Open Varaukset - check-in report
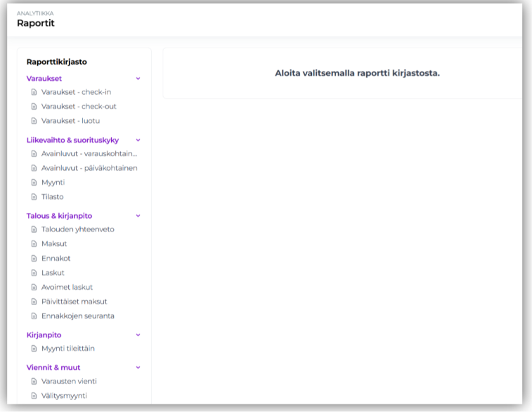Viewport: 532px width, 412px height. [77, 92]
